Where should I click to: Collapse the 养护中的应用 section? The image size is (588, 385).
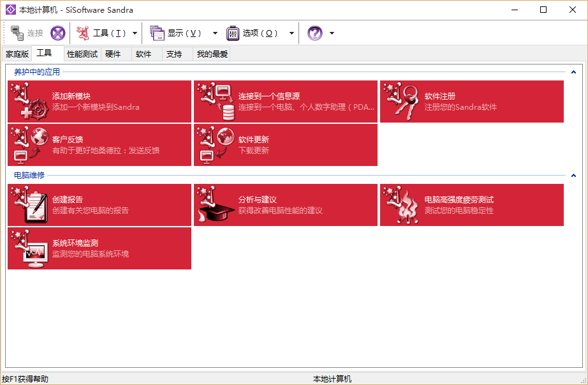coord(573,72)
